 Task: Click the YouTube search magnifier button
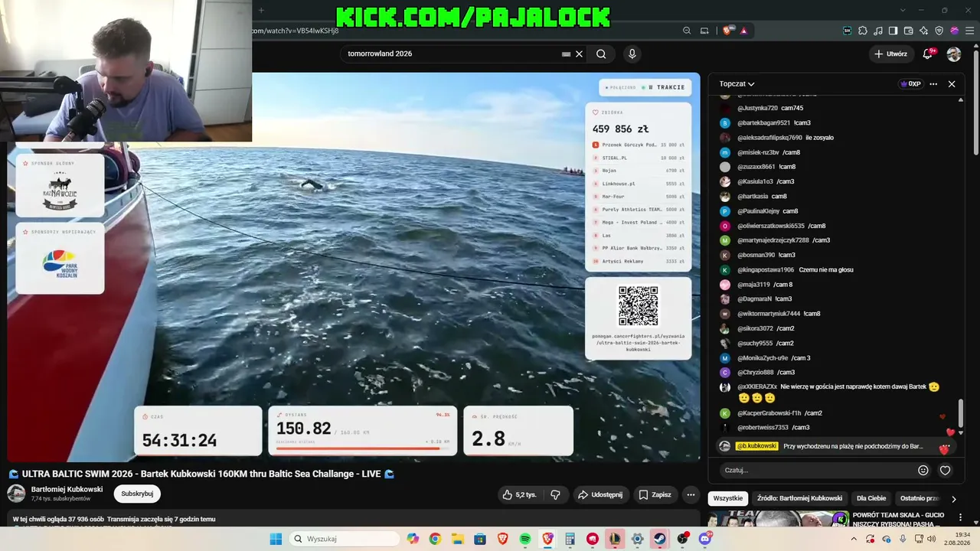click(601, 54)
